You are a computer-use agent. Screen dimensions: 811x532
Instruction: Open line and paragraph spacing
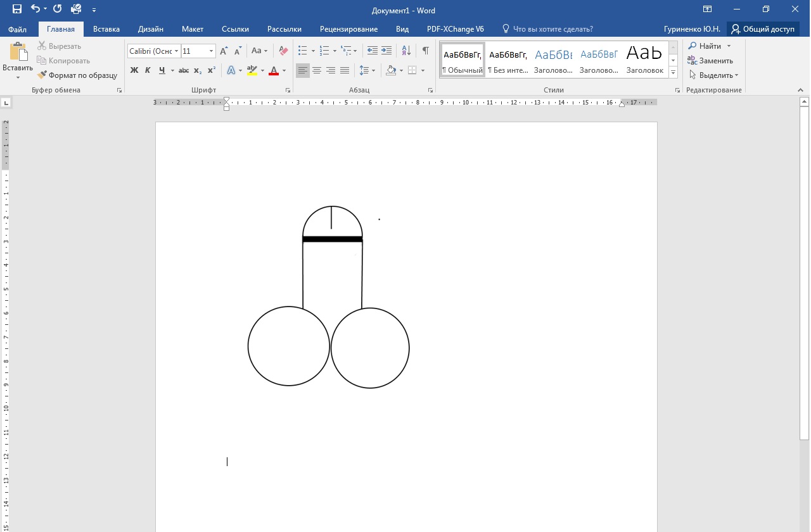point(364,70)
